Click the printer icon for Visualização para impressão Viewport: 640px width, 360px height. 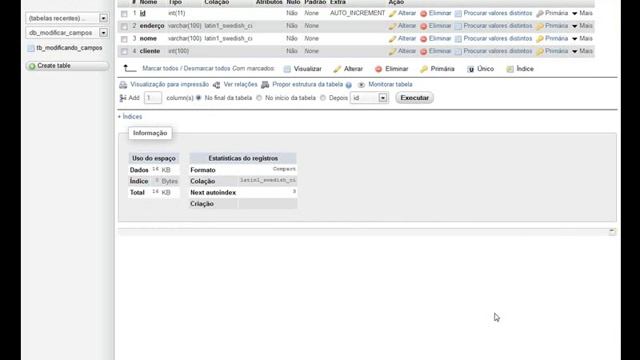(x=123, y=85)
